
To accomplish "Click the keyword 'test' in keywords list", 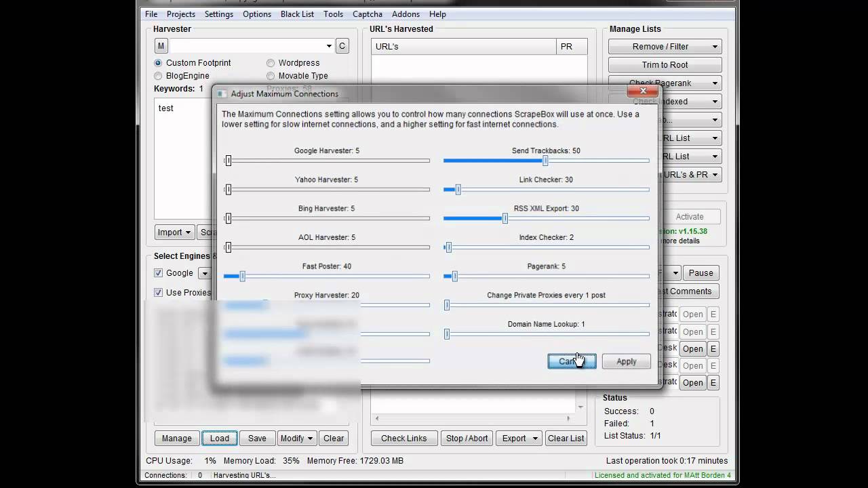I will [x=166, y=108].
